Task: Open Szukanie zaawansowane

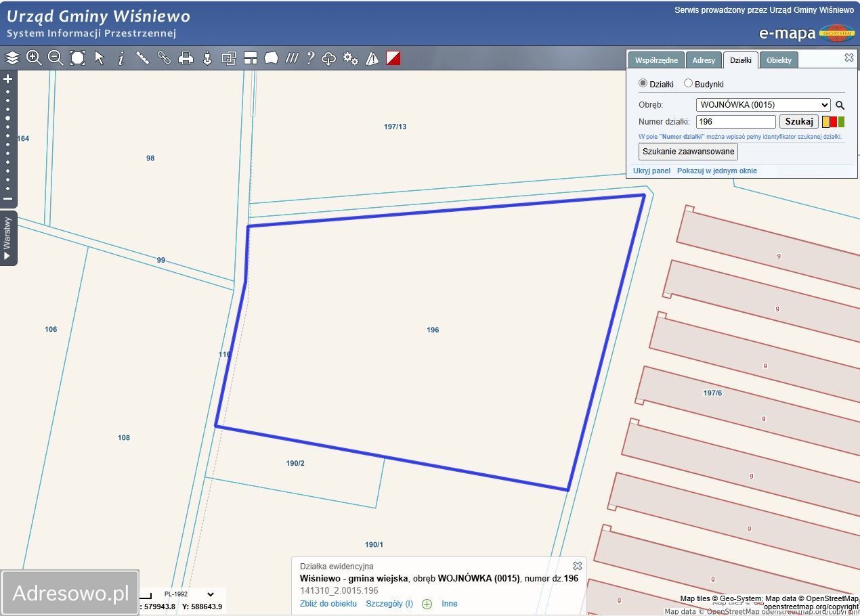Action: click(688, 152)
